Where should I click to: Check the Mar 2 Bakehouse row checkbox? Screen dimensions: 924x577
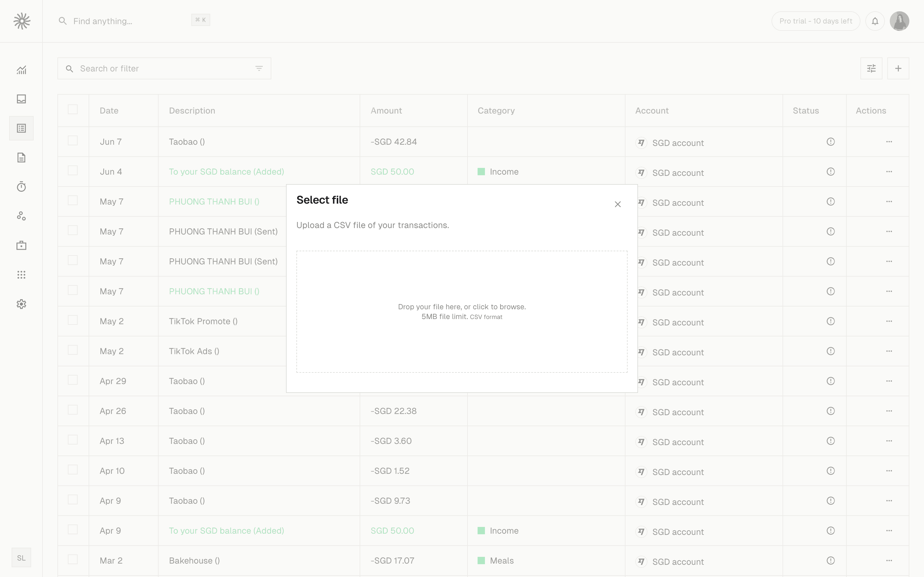(x=72, y=559)
